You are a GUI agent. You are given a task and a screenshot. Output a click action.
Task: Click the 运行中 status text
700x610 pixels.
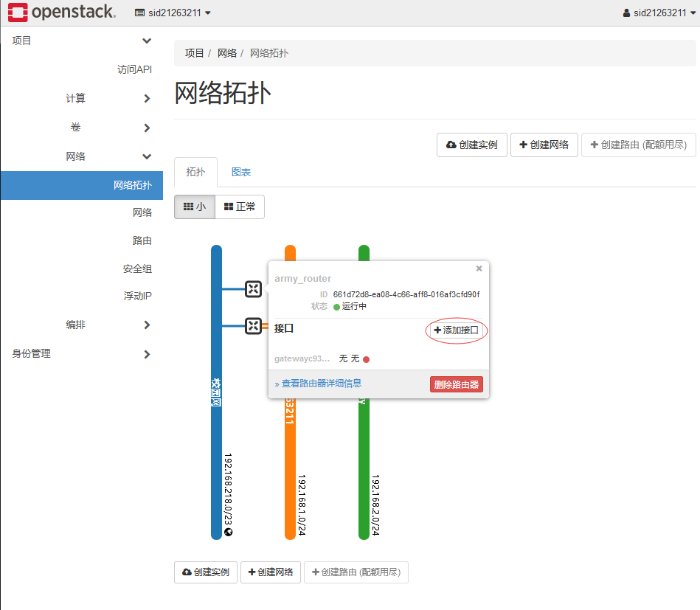(x=354, y=306)
